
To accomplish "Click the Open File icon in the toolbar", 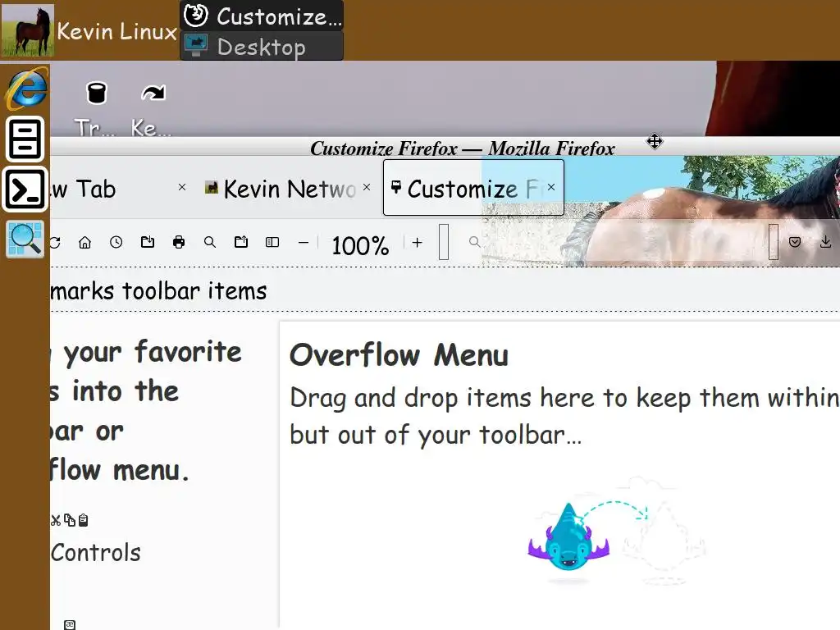I will pyautogui.click(x=241, y=242).
